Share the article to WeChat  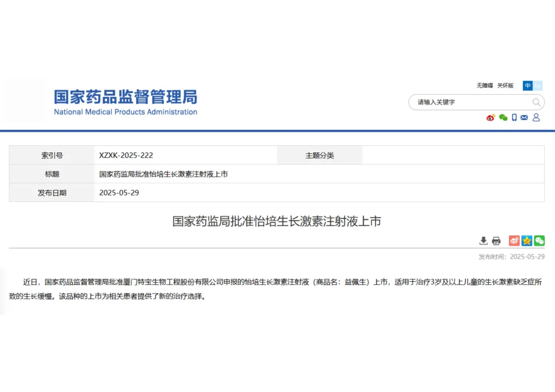tap(539, 241)
